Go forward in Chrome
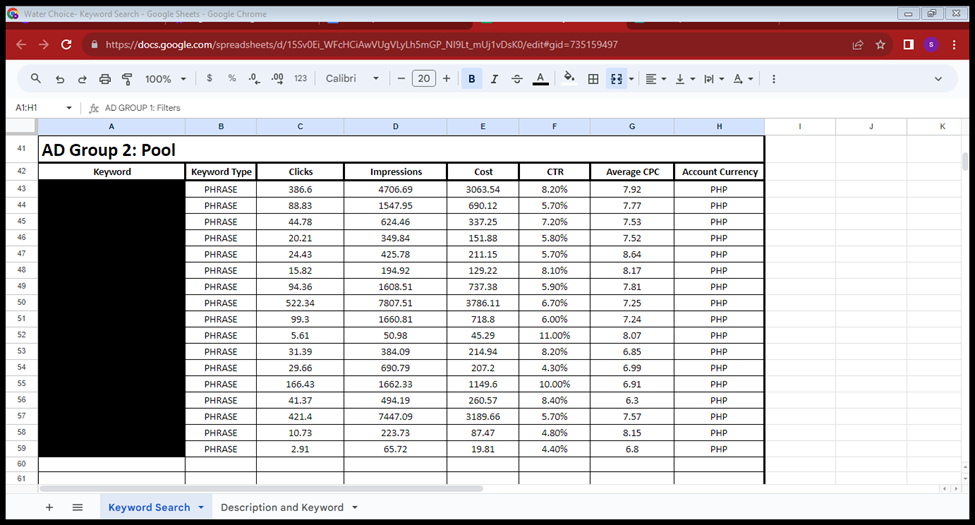Screen dimensions: 975x525 44,45
